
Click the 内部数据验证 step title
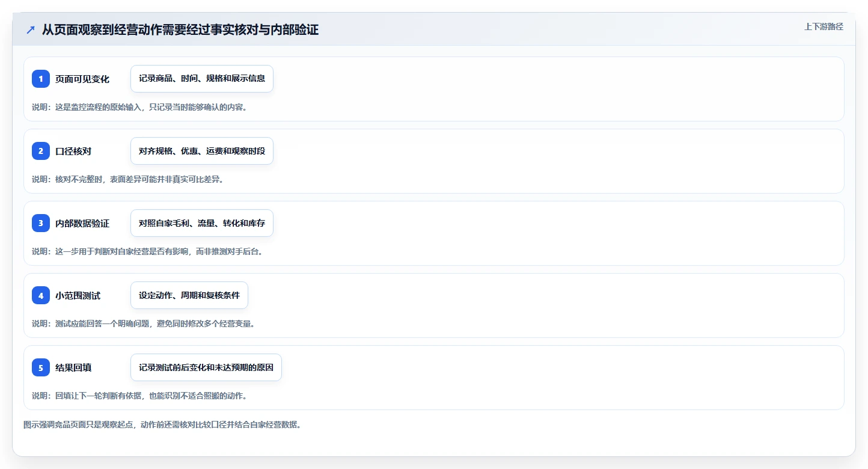82,224
